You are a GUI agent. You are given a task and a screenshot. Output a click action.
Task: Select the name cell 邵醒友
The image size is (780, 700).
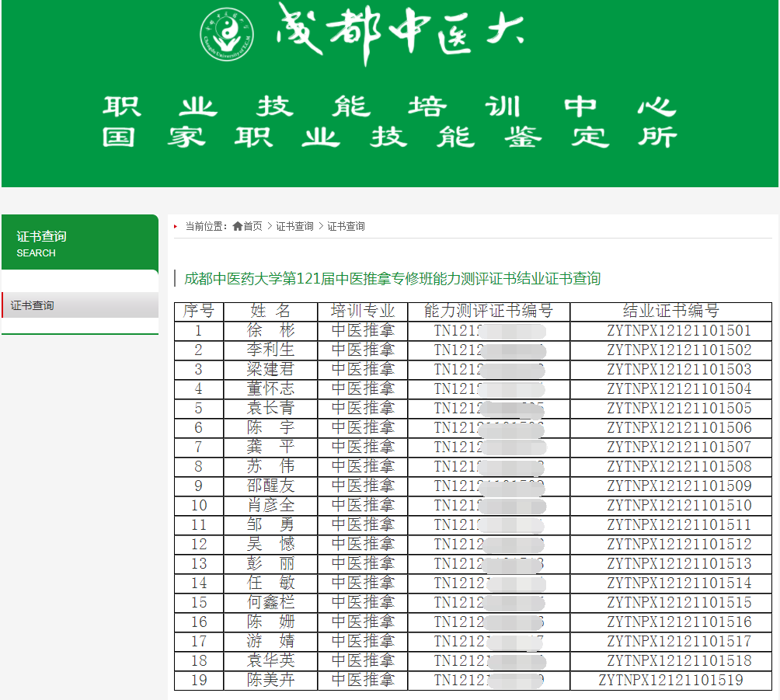[270, 486]
